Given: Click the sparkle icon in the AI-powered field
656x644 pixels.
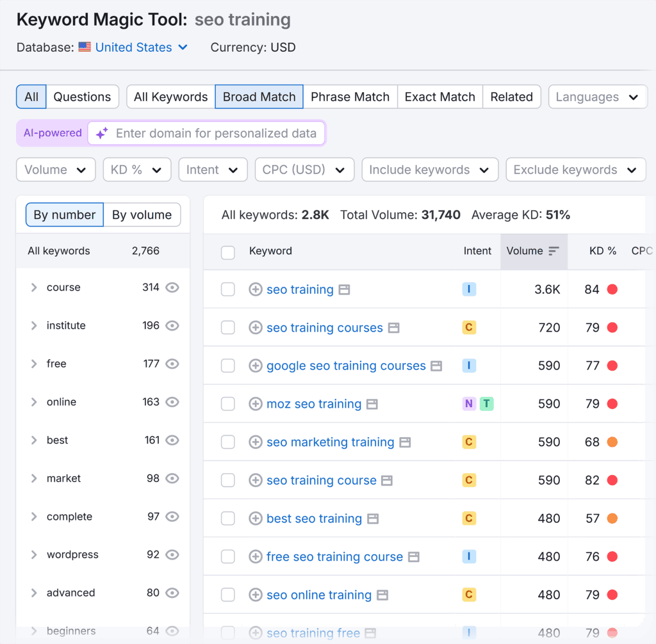Looking at the screenshot, I should click(x=101, y=133).
